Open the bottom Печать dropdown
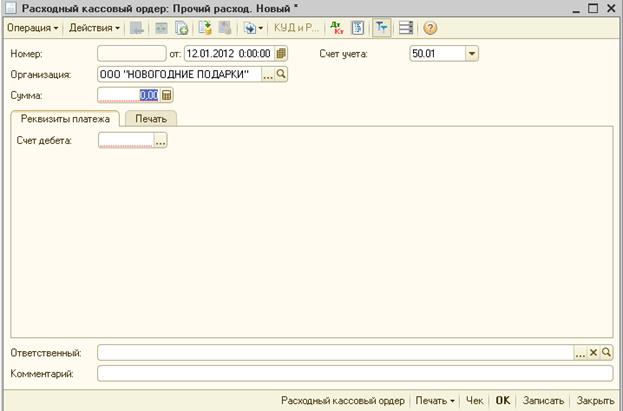Screen dimensions: 623x411 [435, 400]
